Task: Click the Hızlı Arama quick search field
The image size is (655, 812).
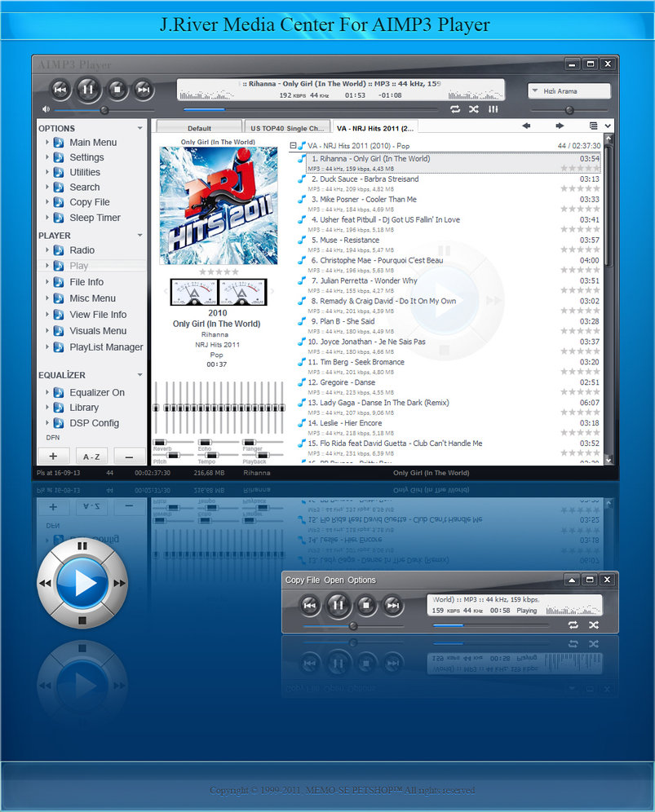Action: point(569,91)
